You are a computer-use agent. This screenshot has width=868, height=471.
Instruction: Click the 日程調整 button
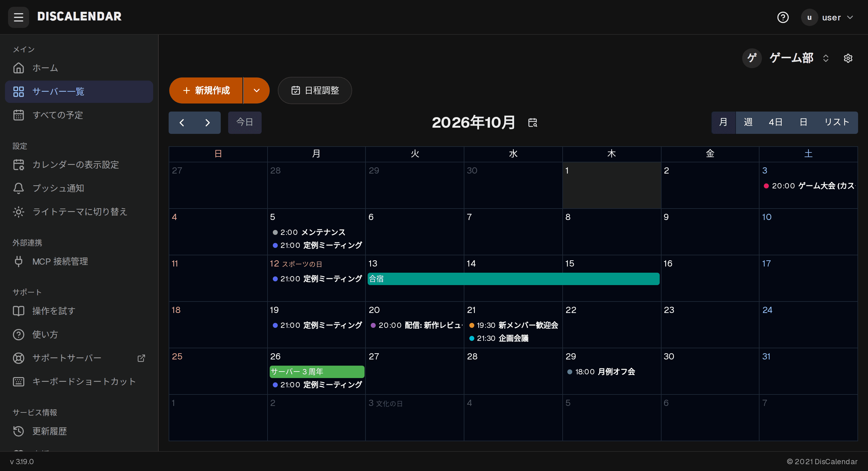tap(315, 90)
